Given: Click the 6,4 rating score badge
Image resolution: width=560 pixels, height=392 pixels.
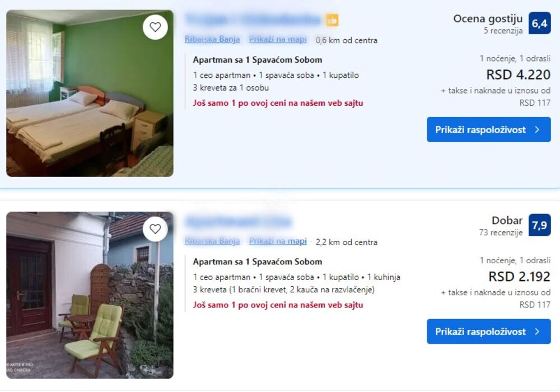Looking at the screenshot, I should 539,23.
